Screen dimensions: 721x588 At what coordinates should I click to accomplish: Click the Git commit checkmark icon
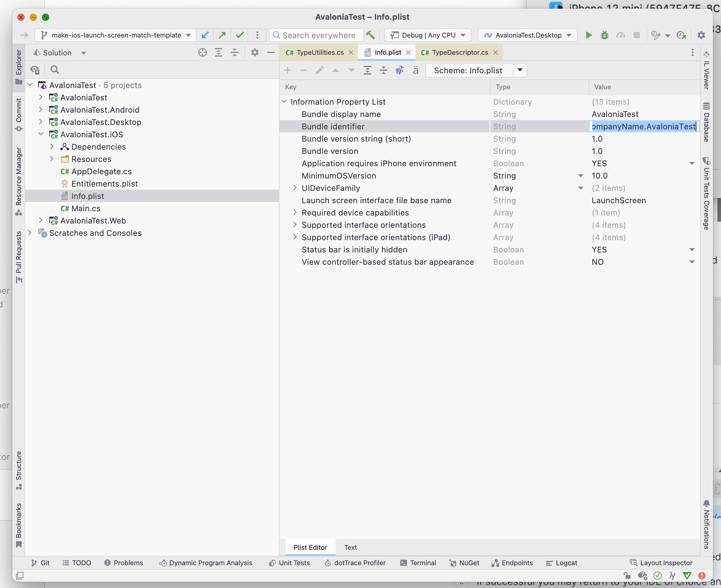(x=240, y=35)
